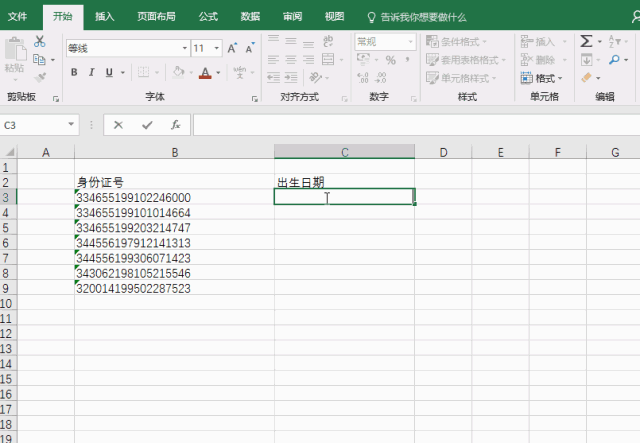The height and width of the screenshot is (443, 640).
Task: Click the Cut scissors icon
Action: 40,42
